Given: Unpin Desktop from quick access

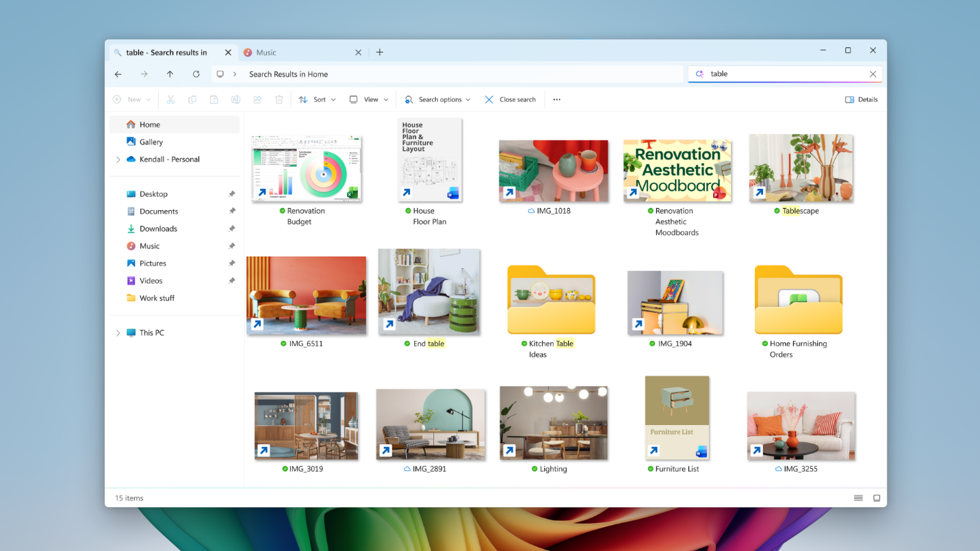Looking at the screenshot, I should click(x=231, y=194).
